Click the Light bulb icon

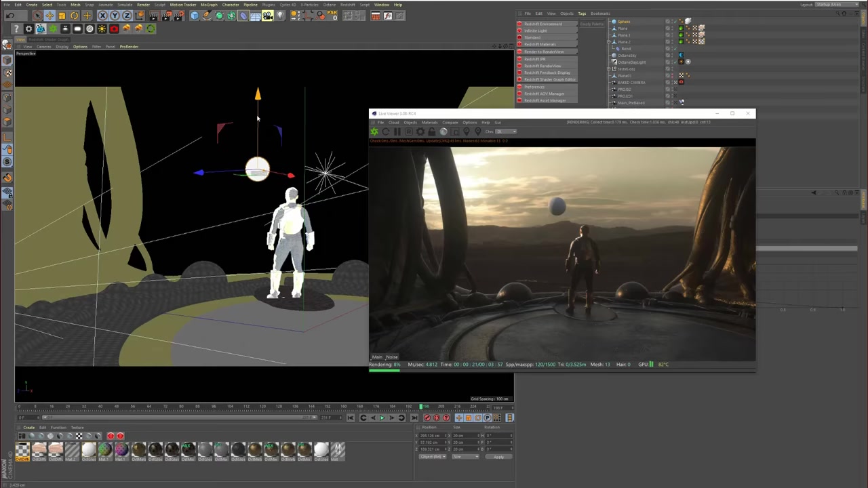pos(280,16)
